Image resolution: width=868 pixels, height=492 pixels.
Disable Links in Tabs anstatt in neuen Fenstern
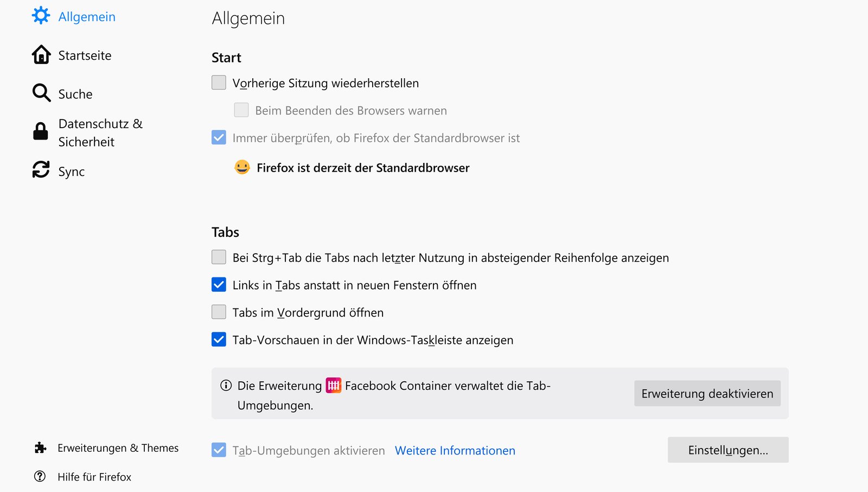click(219, 284)
